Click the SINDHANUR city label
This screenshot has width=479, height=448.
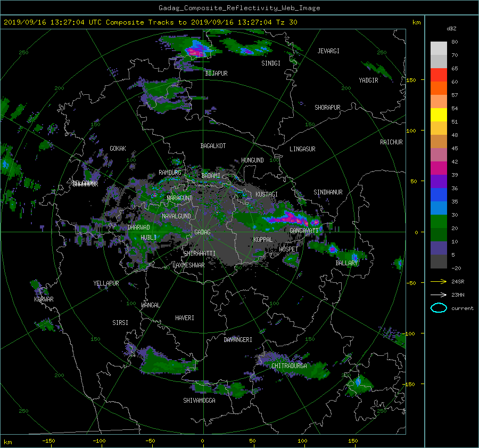coord(328,192)
